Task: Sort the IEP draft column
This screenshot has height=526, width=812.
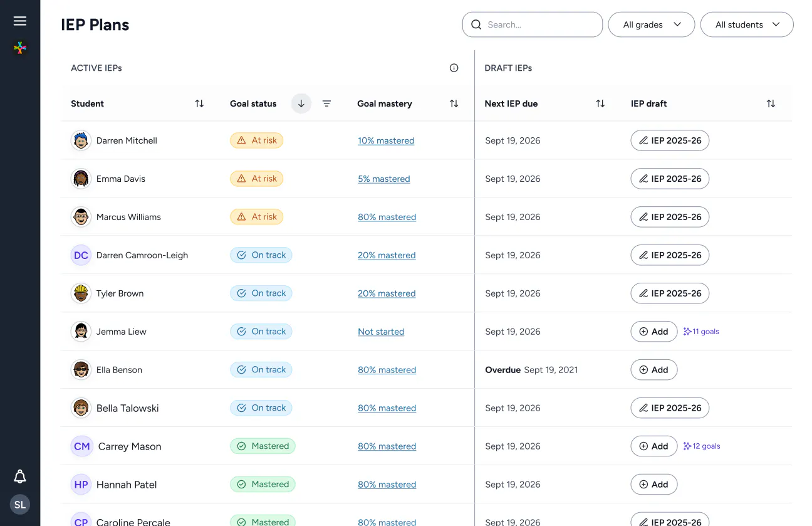Action: (x=771, y=104)
